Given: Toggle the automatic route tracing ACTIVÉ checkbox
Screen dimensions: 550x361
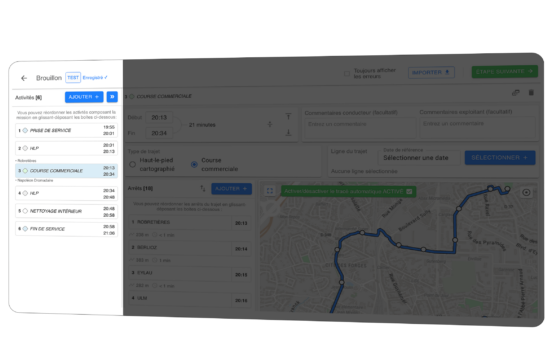Looking at the screenshot, I should [x=409, y=191].
